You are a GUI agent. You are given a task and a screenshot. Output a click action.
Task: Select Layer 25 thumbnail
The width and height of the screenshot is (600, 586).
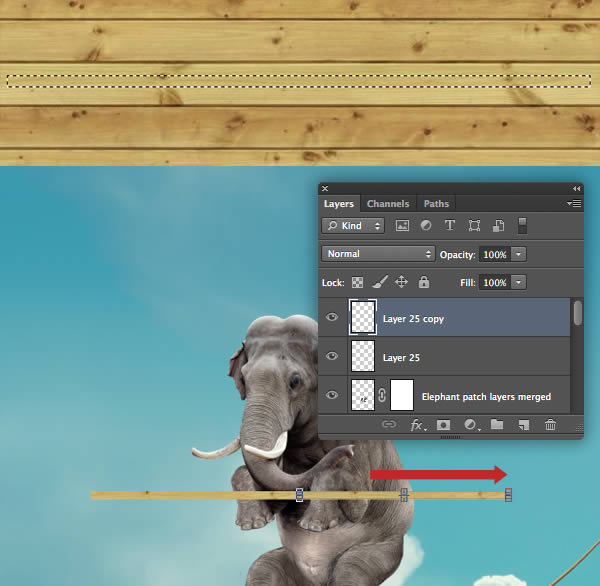[x=363, y=356]
